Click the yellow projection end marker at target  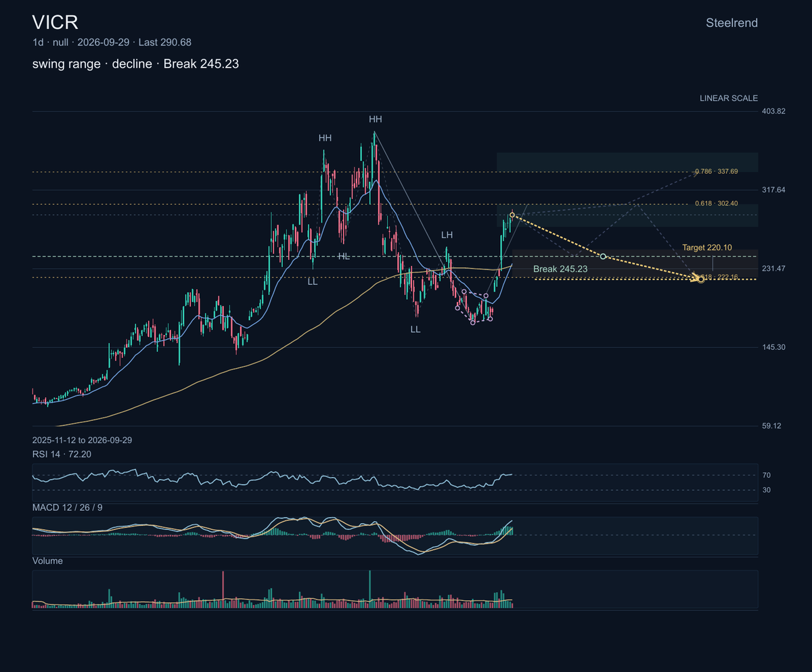[701, 279]
